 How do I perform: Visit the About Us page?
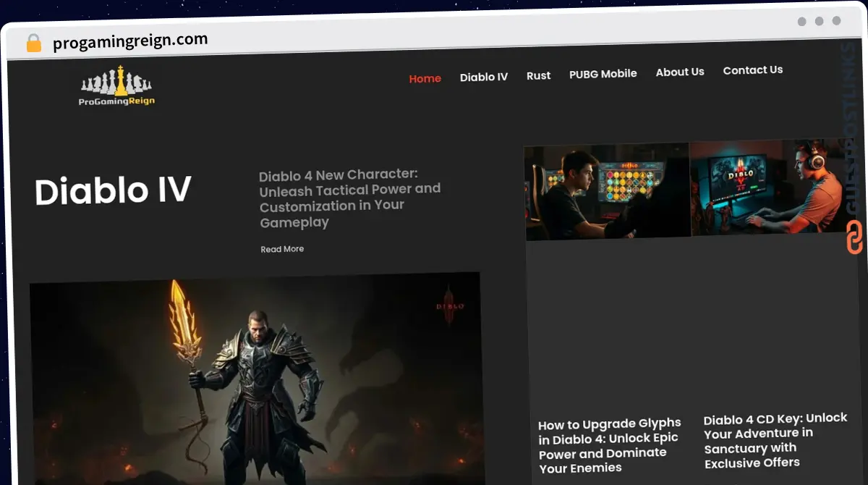point(679,72)
